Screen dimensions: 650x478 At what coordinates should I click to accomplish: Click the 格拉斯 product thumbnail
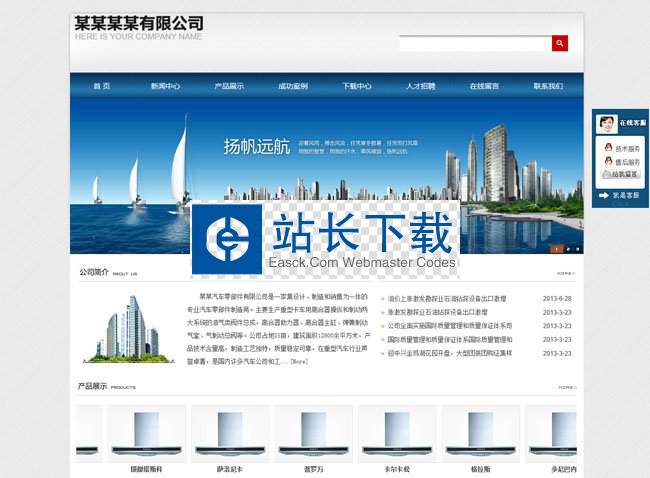[x=481, y=434]
